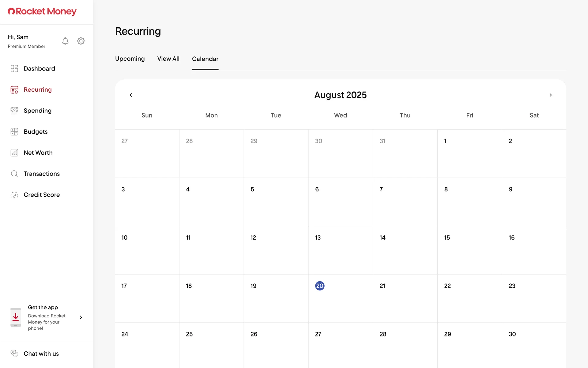
Task: Expand the Get the app chevron arrow
Action: pyautogui.click(x=81, y=317)
